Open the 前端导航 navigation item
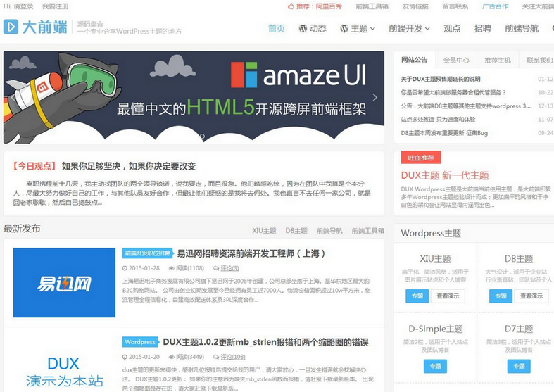This screenshot has height=392, width=554. (x=522, y=29)
